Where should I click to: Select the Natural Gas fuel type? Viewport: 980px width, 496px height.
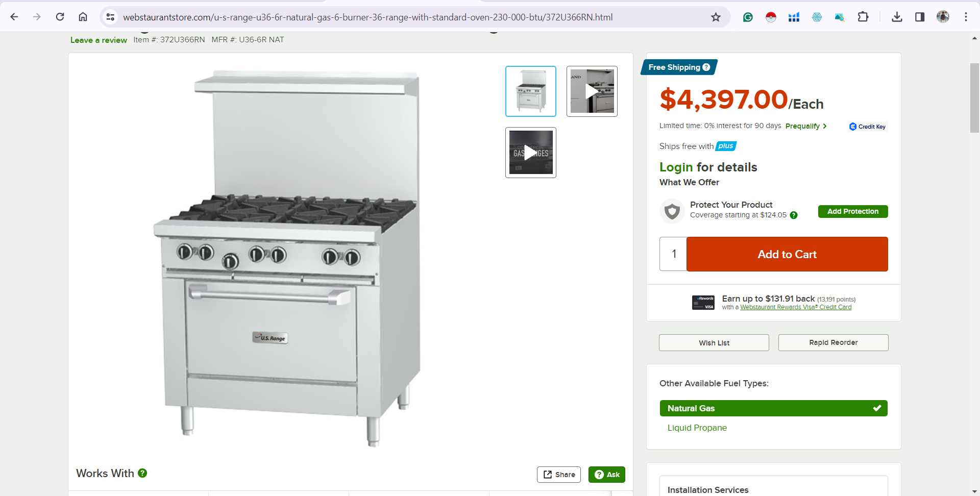(x=773, y=408)
